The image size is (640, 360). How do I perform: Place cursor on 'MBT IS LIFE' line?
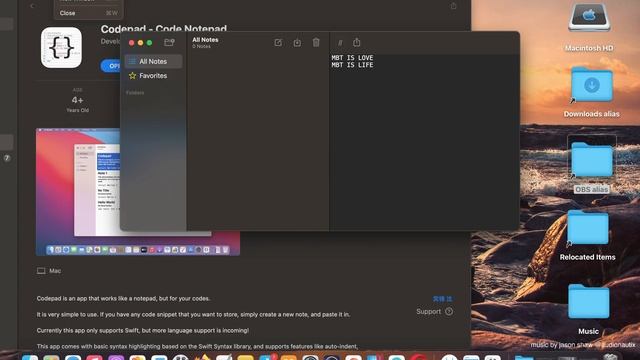coord(352,65)
